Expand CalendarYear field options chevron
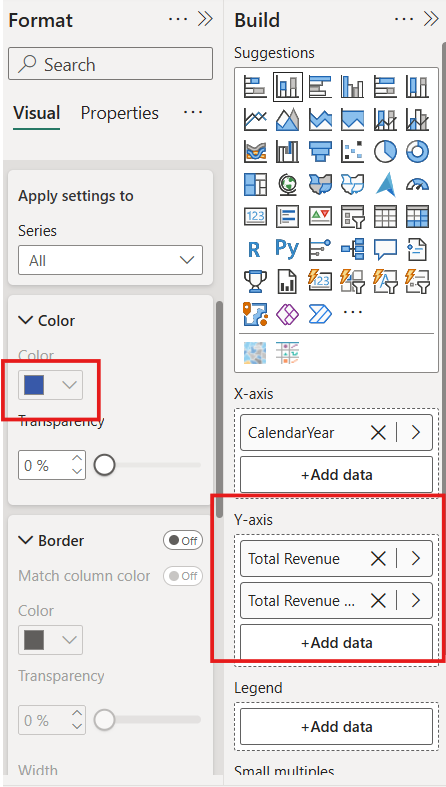 pyautogui.click(x=415, y=433)
